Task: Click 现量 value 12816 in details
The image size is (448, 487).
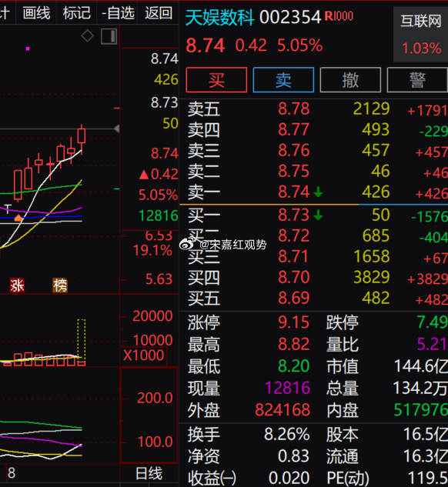Action: pos(287,389)
